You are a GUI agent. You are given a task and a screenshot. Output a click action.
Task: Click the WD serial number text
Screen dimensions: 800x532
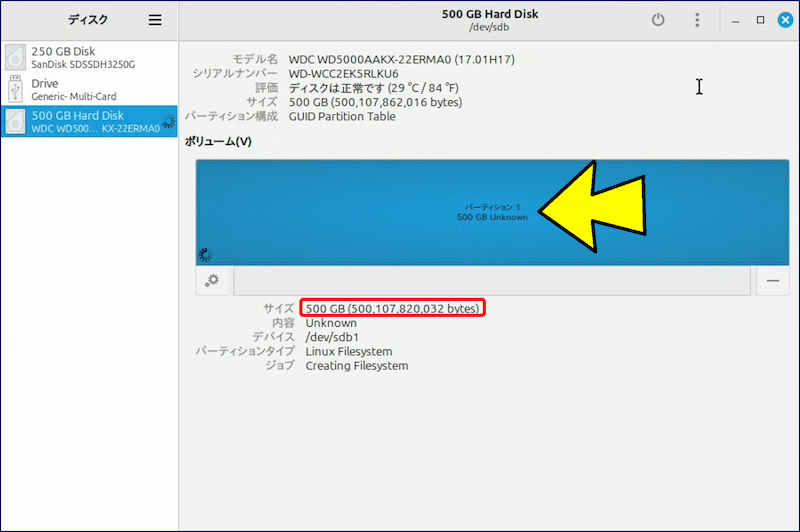pyautogui.click(x=343, y=74)
